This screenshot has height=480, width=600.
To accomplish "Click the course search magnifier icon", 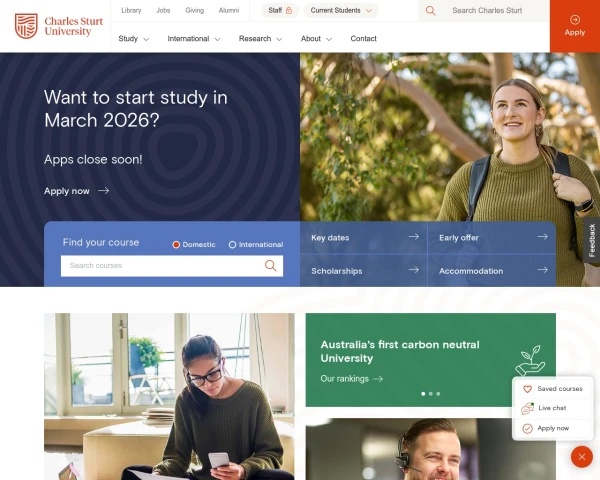I will pyautogui.click(x=271, y=266).
